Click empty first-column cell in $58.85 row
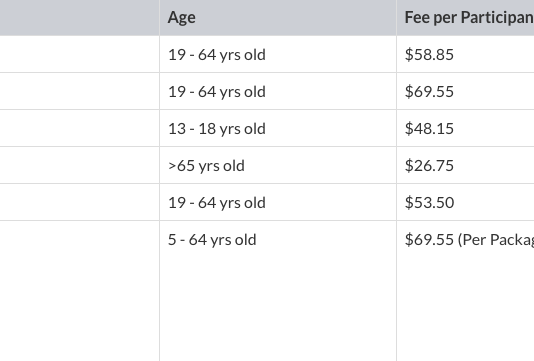The image size is (534, 361). point(79,54)
